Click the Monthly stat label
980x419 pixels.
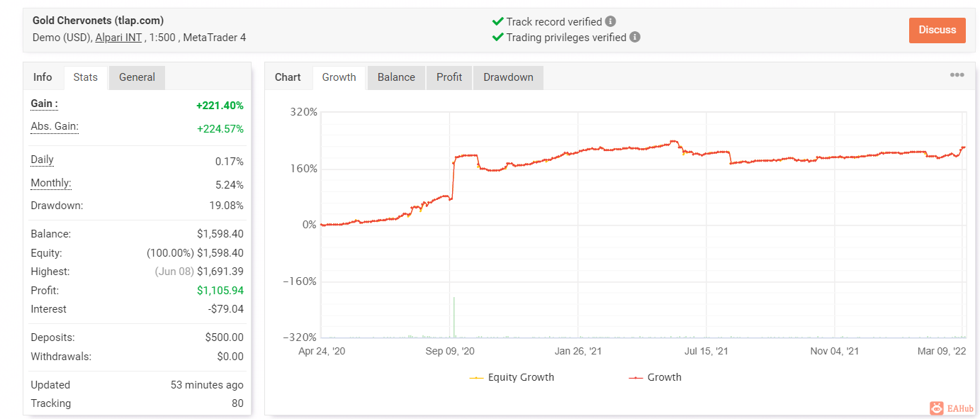point(51,184)
